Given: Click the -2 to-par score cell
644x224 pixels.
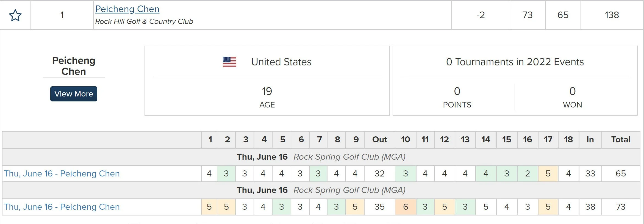Looking at the screenshot, I should click(481, 15).
